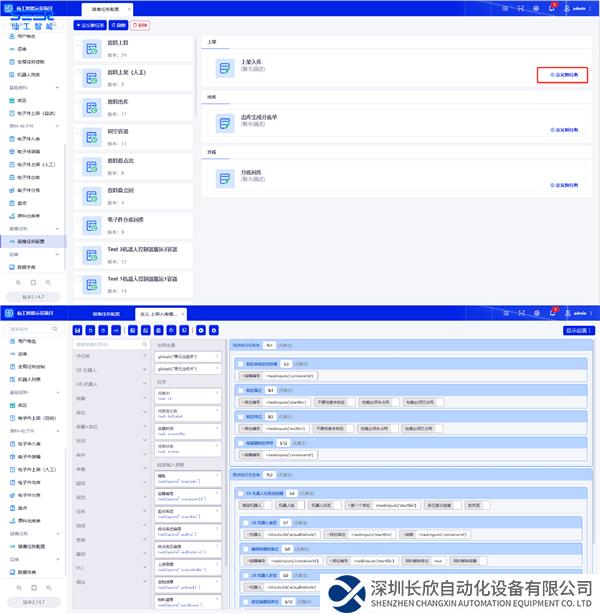Expand the HR 机器人 block category
600x614 pixels.
tap(90, 383)
